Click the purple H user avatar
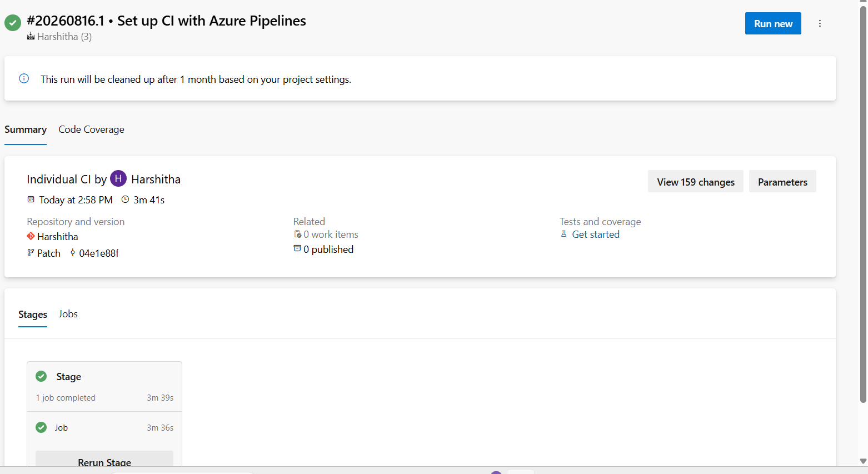Image resolution: width=868 pixels, height=474 pixels. coord(118,178)
